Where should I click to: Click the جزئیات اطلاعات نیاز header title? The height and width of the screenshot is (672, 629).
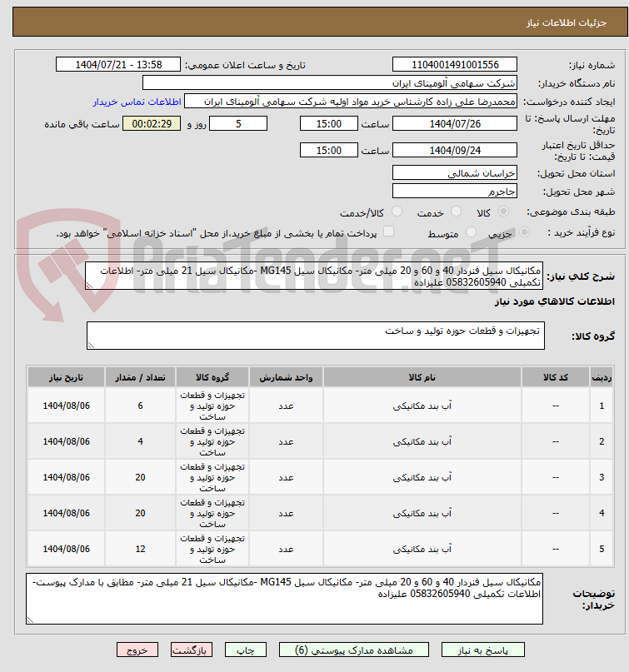click(567, 22)
